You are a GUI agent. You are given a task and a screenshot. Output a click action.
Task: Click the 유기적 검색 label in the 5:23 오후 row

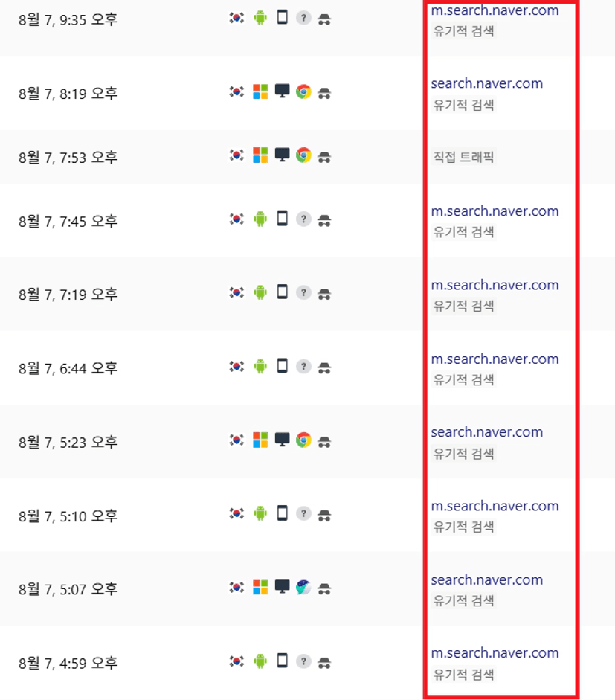pos(464,454)
